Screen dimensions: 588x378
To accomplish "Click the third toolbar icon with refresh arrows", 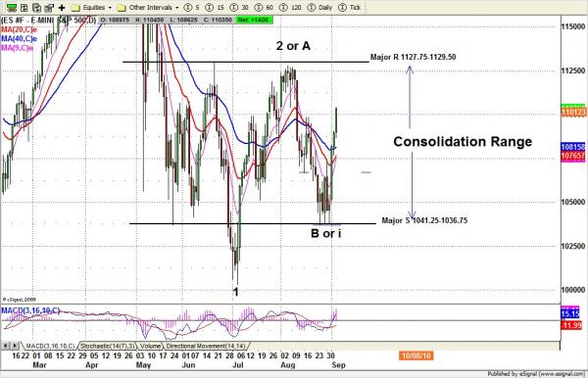I will pos(37,8).
